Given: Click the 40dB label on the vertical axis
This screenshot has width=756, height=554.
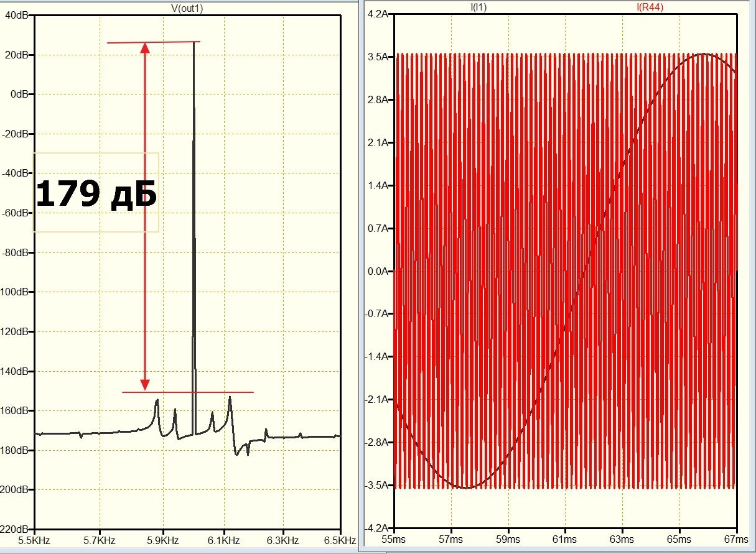Looking at the screenshot, I should [x=19, y=15].
